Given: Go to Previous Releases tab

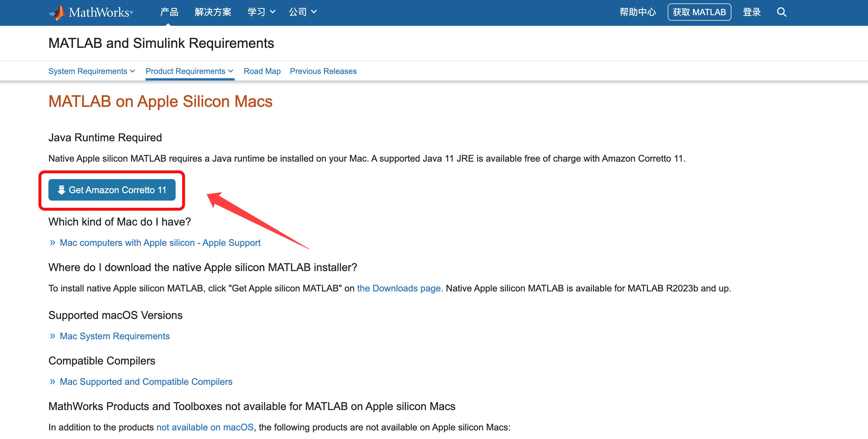Looking at the screenshot, I should click(323, 71).
